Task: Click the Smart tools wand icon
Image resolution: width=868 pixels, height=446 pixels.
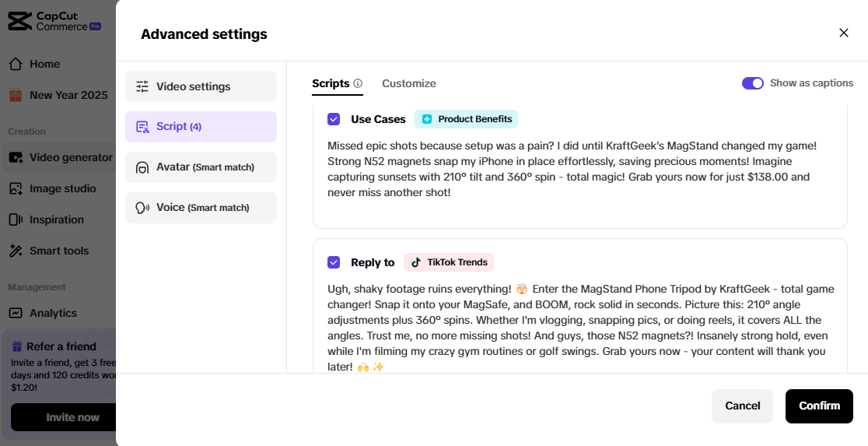Action: pos(16,251)
